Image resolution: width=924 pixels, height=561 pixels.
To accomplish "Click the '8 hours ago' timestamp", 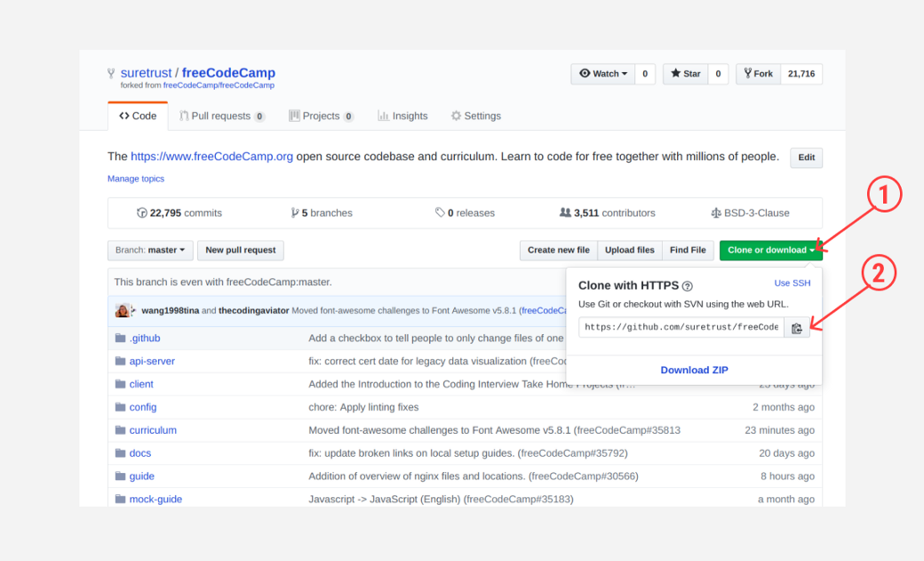I will point(787,476).
